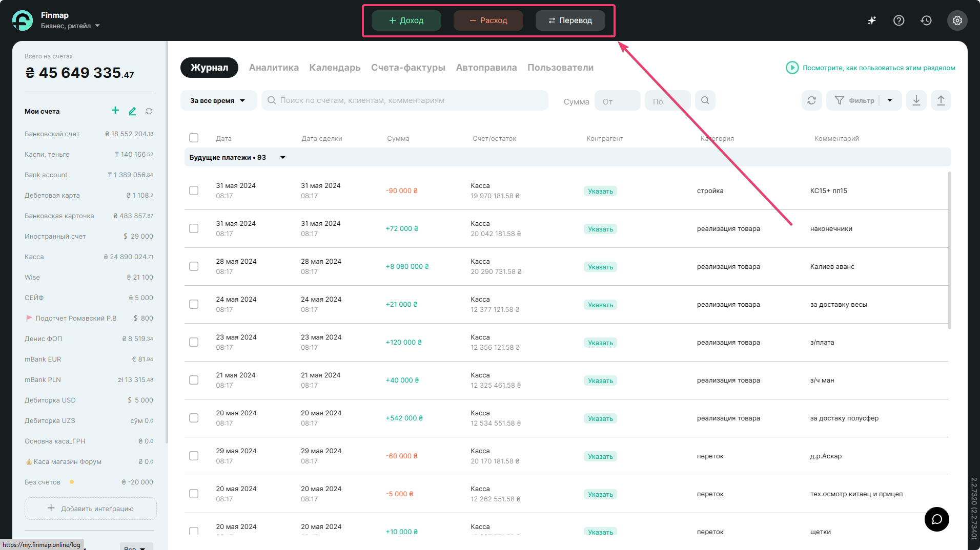Screen dimensions: 980x550
Task: Click the journal vertical scrollbar
Action: point(949,250)
